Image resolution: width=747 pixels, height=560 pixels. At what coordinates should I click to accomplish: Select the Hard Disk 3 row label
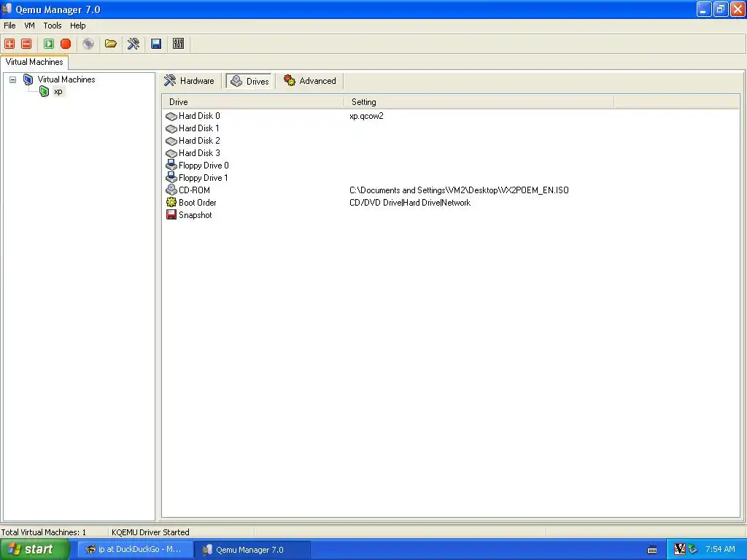(x=199, y=153)
